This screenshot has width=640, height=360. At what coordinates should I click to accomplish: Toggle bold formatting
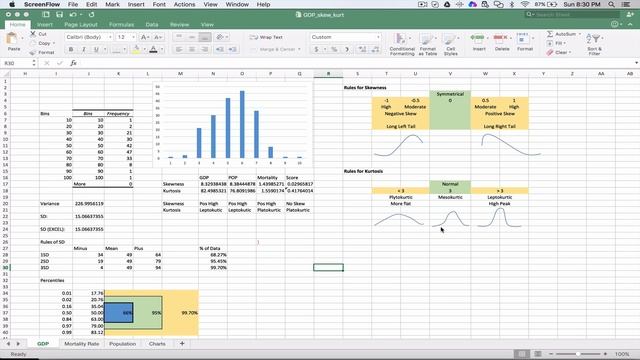[71, 49]
